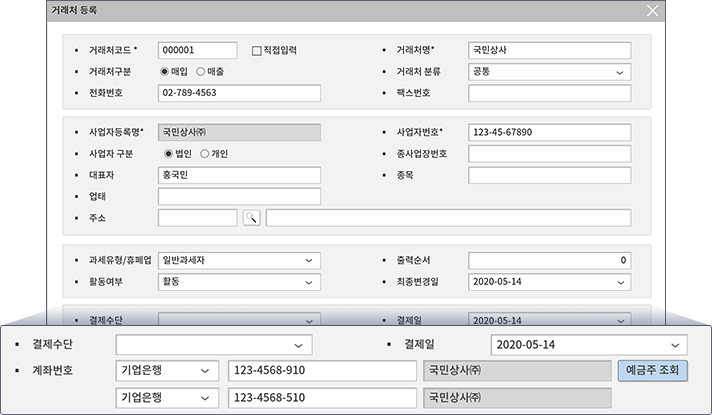Click the 거래처코드 input field
Screen dimensions: 712x415
pyautogui.click(x=197, y=50)
